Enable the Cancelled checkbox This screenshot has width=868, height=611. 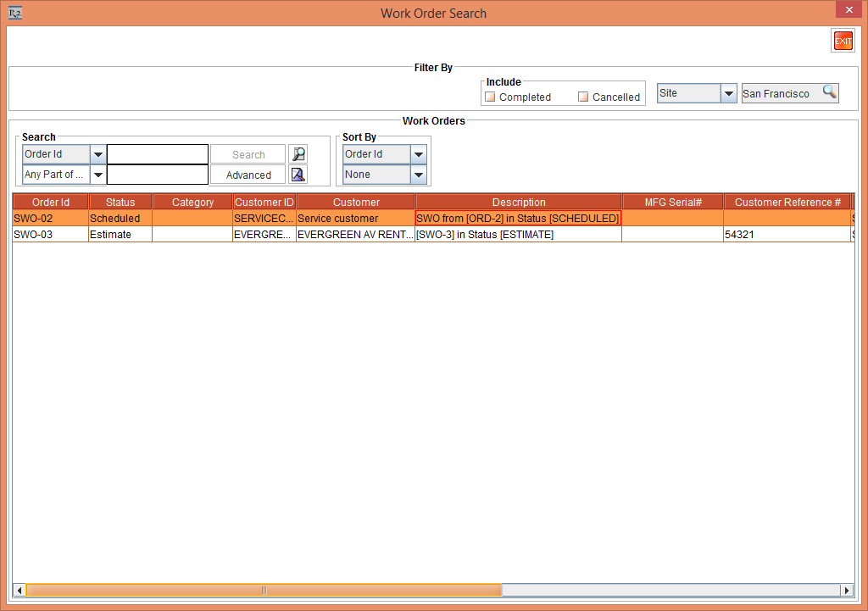coord(582,97)
